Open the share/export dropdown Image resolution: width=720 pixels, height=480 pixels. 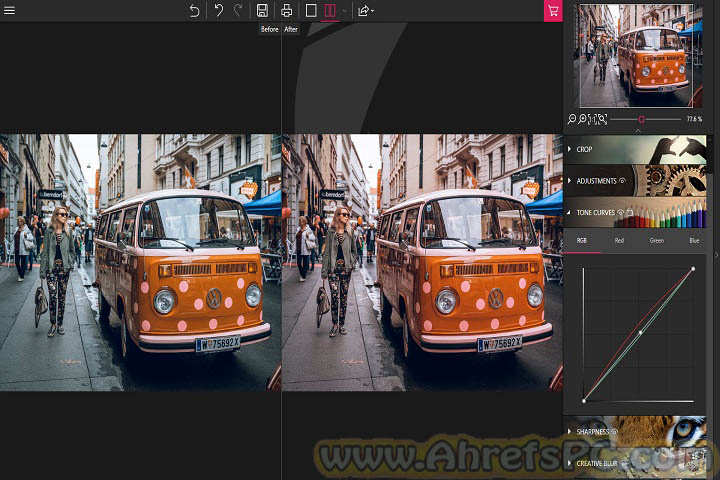click(x=366, y=11)
